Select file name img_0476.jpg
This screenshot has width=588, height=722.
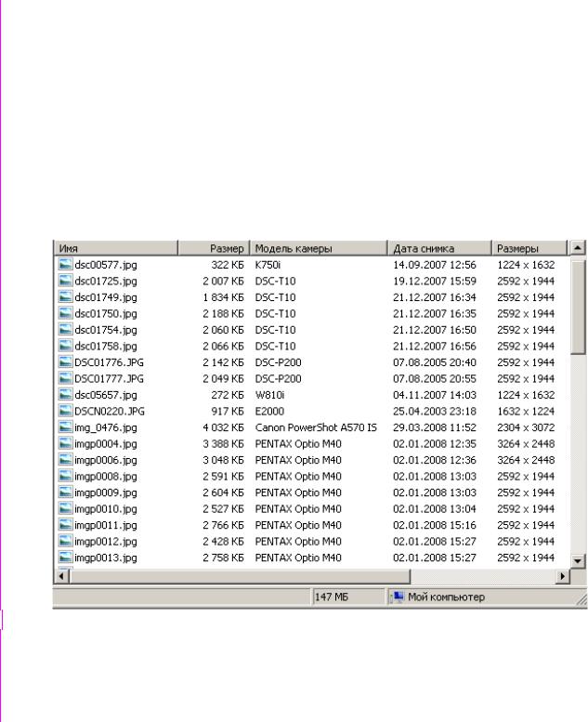coord(106,427)
